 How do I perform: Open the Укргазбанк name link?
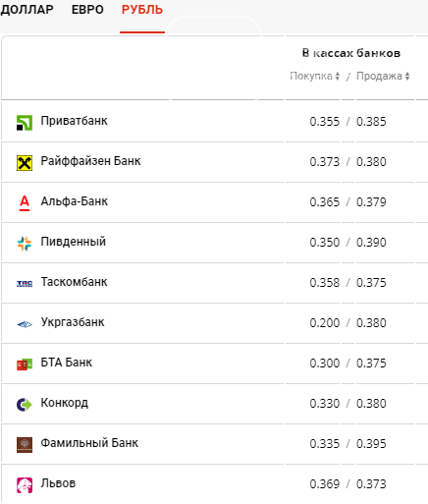73,322
